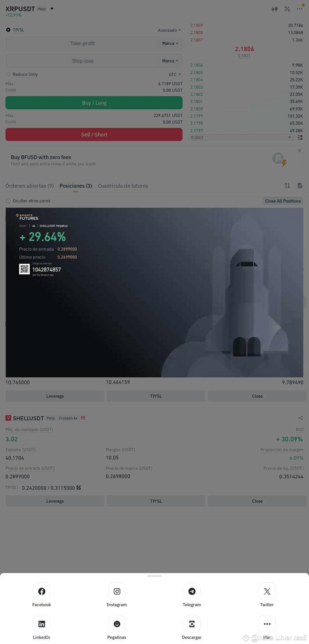Open 0.0001 price precision dropdown
The image size is (309, 644).
pos(241,138)
